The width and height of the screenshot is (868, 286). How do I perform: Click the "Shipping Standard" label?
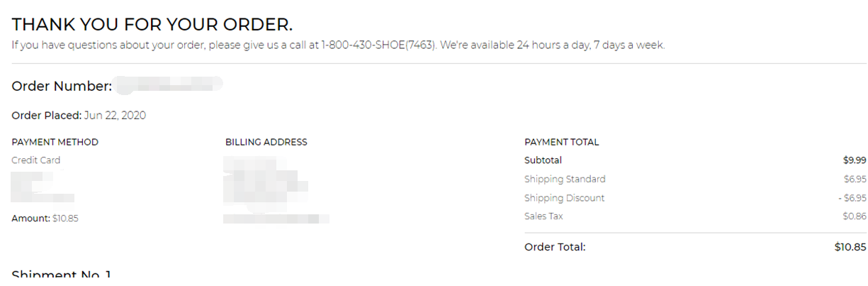(565, 179)
